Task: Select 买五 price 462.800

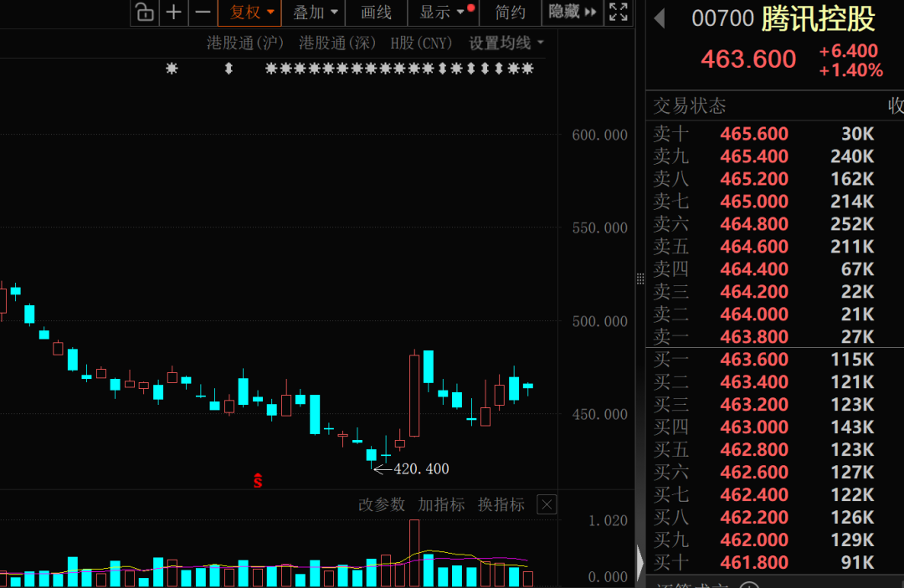Action: coord(754,449)
